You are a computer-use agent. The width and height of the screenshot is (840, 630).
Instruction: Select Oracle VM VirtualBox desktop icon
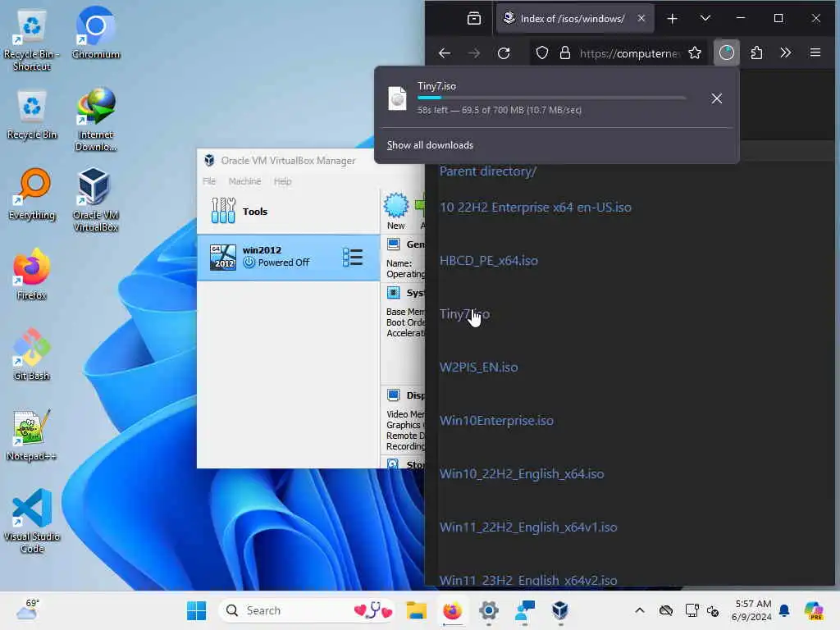[95, 200]
